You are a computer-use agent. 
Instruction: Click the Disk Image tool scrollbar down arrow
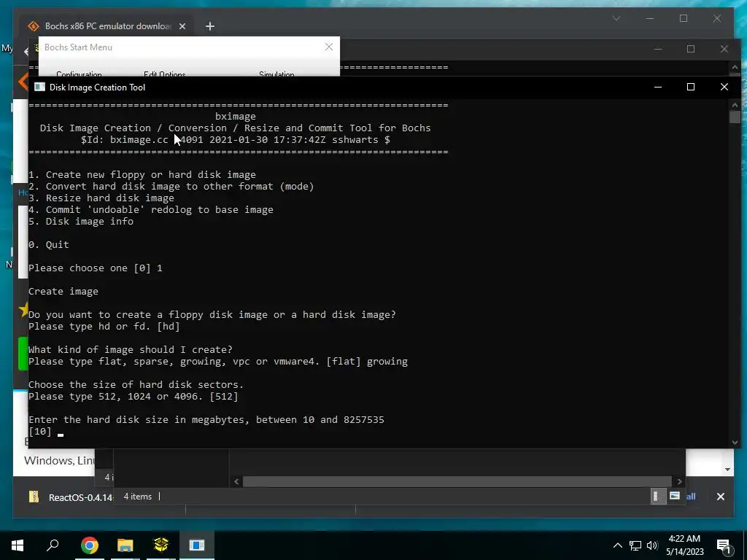pyautogui.click(x=735, y=443)
